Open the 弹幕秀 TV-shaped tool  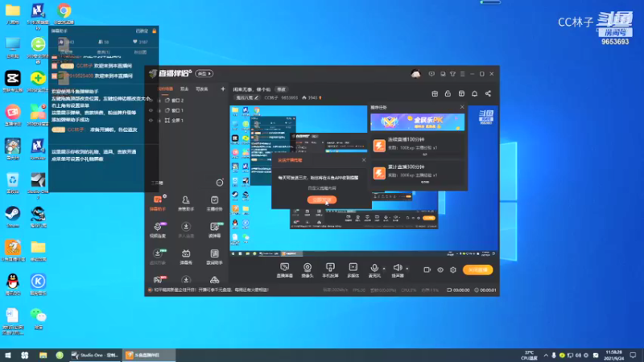pyautogui.click(x=186, y=257)
